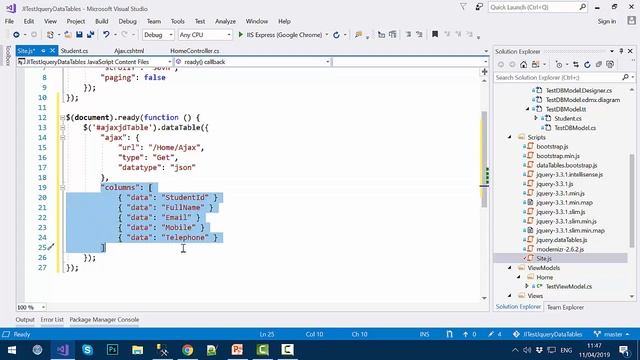Click the JITestJqueryDataTables repository in status bar

pos(548,334)
